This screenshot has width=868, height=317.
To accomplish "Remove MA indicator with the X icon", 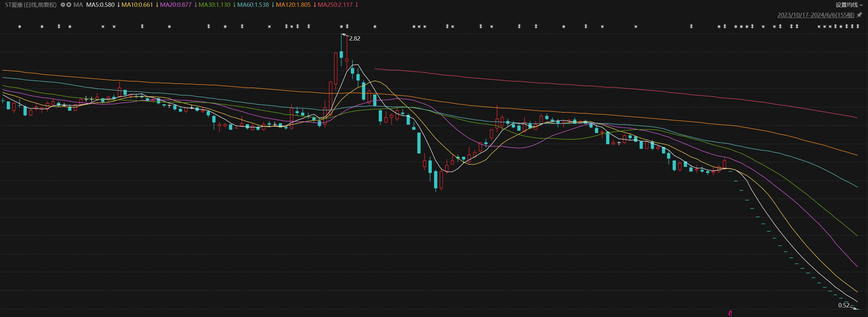I will pos(69,5).
